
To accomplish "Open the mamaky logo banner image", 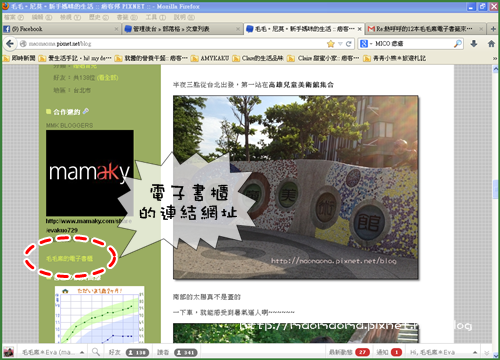I will pyautogui.click(x=90, y=173).
